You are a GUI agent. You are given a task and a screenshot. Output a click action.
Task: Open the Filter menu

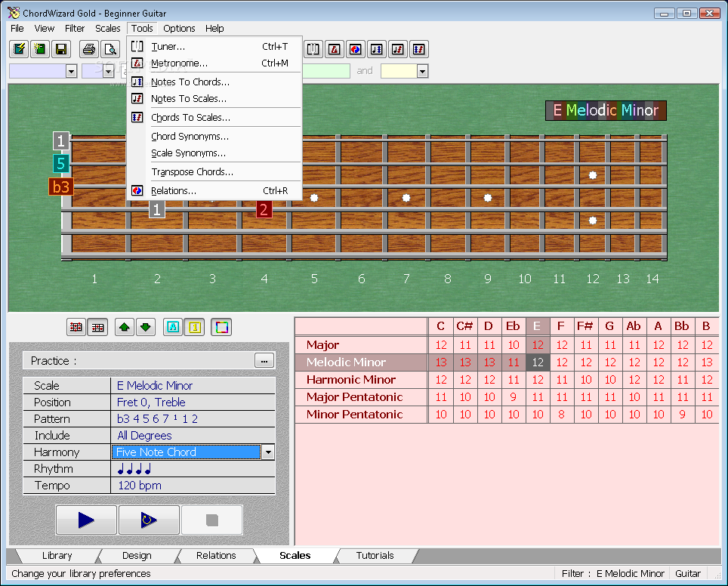pyautogui.click(x=75, y=29)
